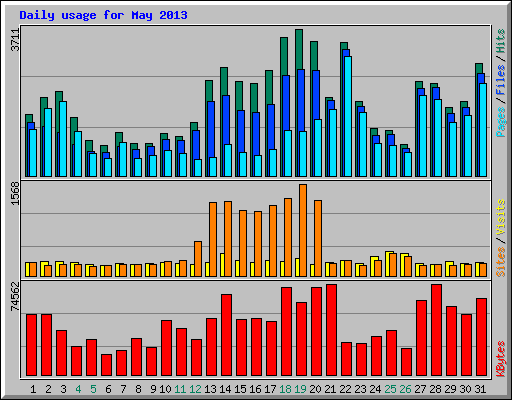Click the red KBytes bar for day 14
Screen dimensions: 512x400
tap(227, 335)
